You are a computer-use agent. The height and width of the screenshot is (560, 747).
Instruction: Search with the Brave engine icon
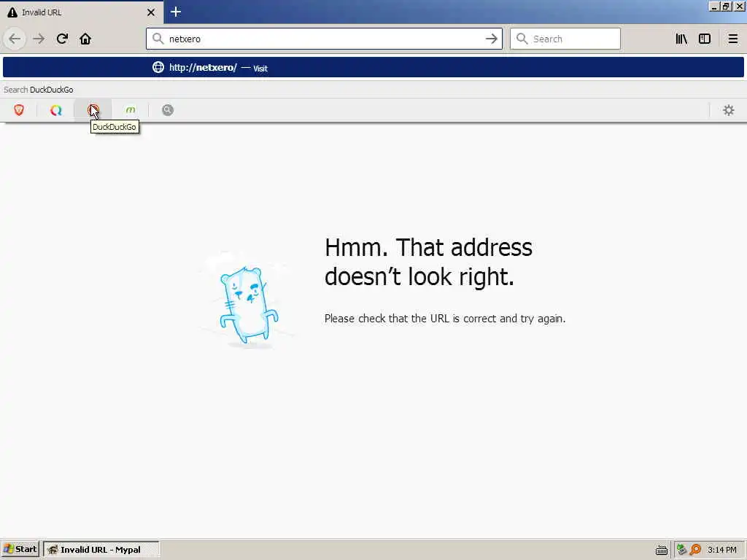point(19,110)
